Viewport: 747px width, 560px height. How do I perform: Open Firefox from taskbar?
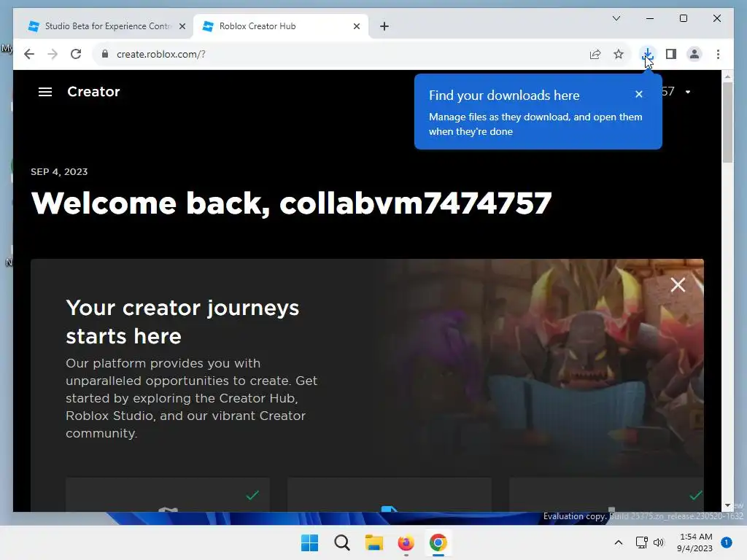coord(406,542)
